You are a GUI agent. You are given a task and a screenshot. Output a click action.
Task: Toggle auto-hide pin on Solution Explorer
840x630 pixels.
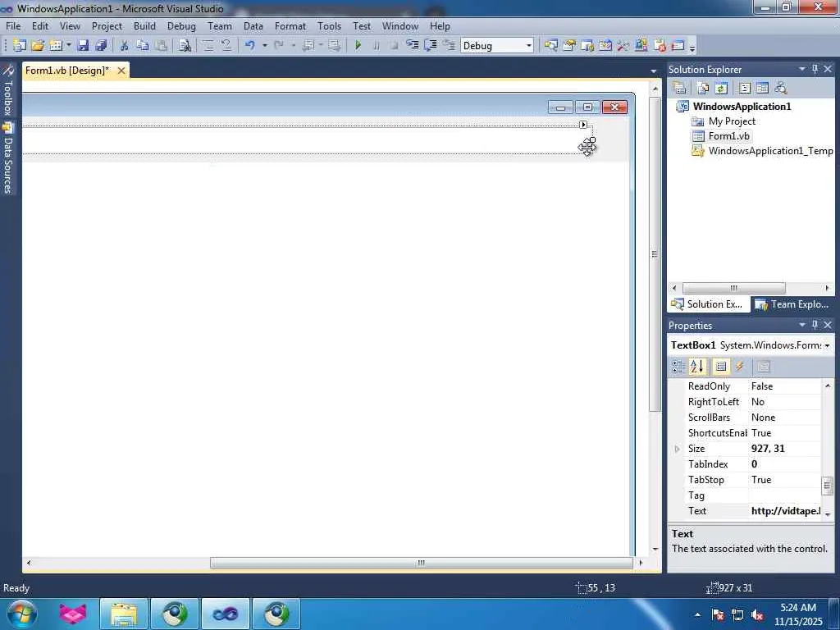(x=815, y=69)
